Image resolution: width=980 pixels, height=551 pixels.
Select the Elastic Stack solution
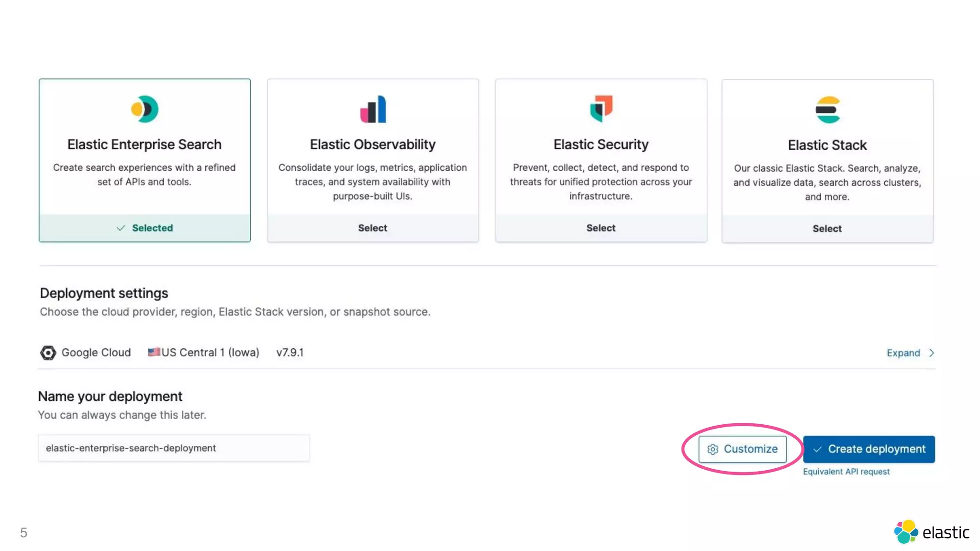click(827, 229)
